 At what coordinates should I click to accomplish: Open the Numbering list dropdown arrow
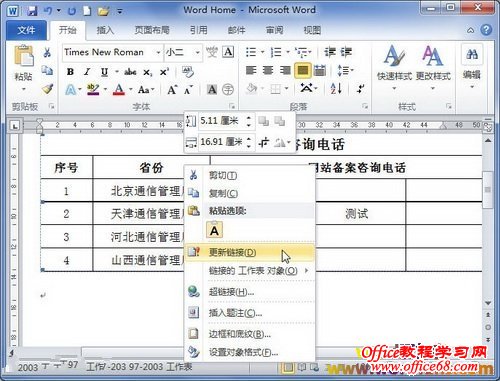288,52
